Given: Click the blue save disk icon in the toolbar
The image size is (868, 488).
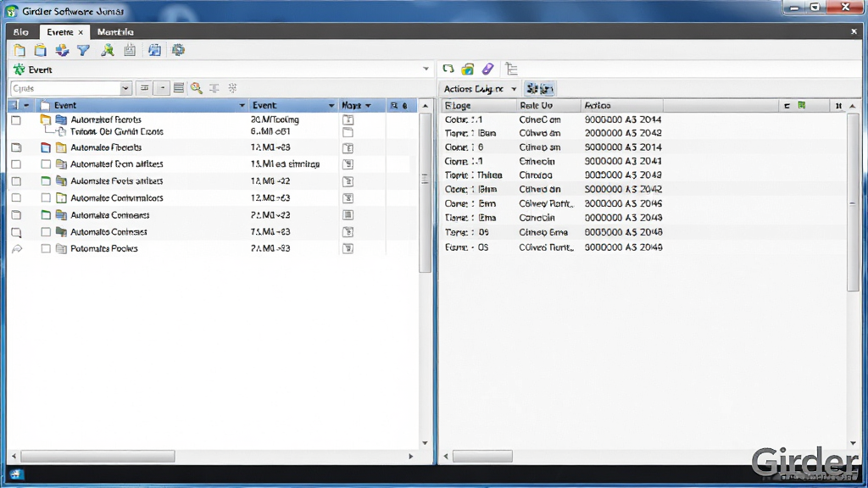Looking at the screenshot, I should (x=154, y=50).
